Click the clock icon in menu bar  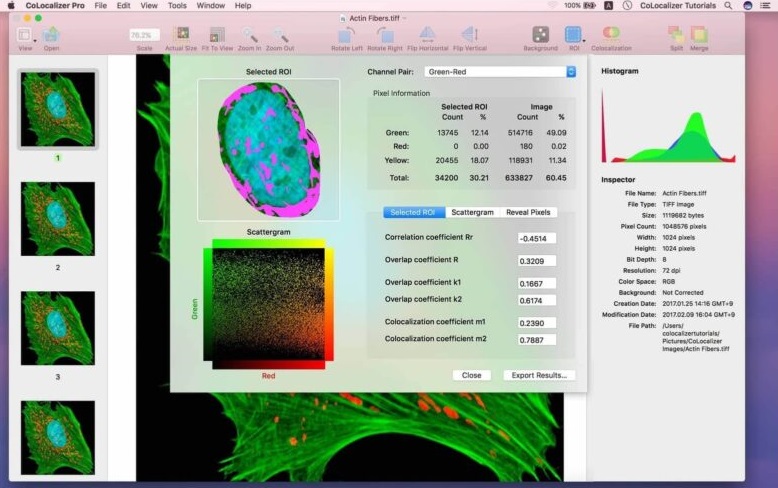tap(627, 5)
